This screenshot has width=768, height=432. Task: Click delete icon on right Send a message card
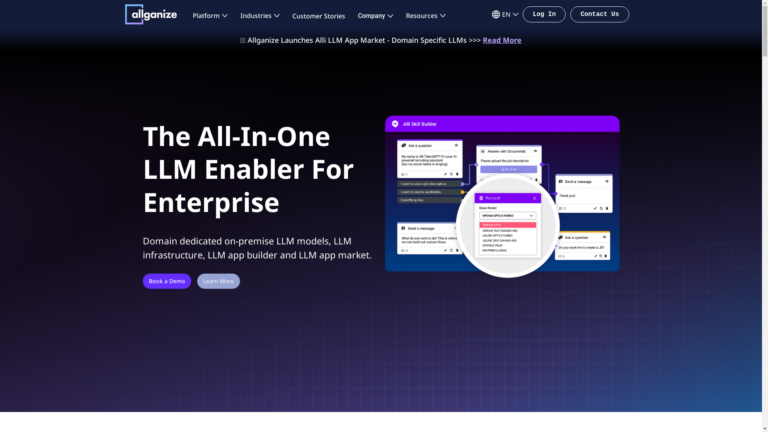coord(606,208)
